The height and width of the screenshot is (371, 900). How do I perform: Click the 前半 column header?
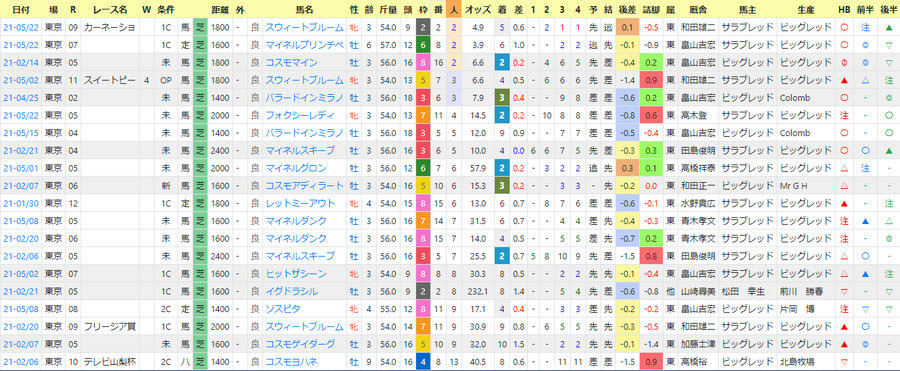pos(865,10)
